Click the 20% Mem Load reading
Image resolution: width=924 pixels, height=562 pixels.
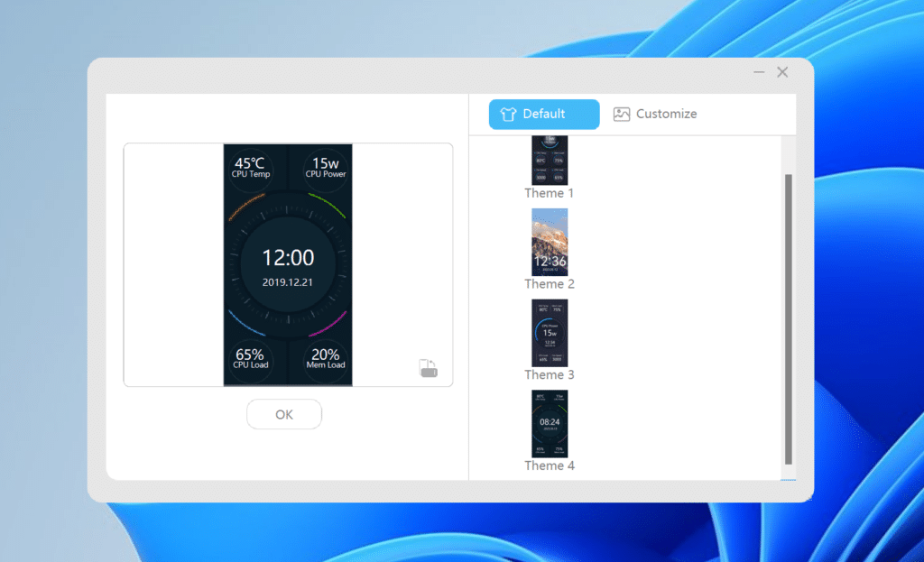(325, 357)
